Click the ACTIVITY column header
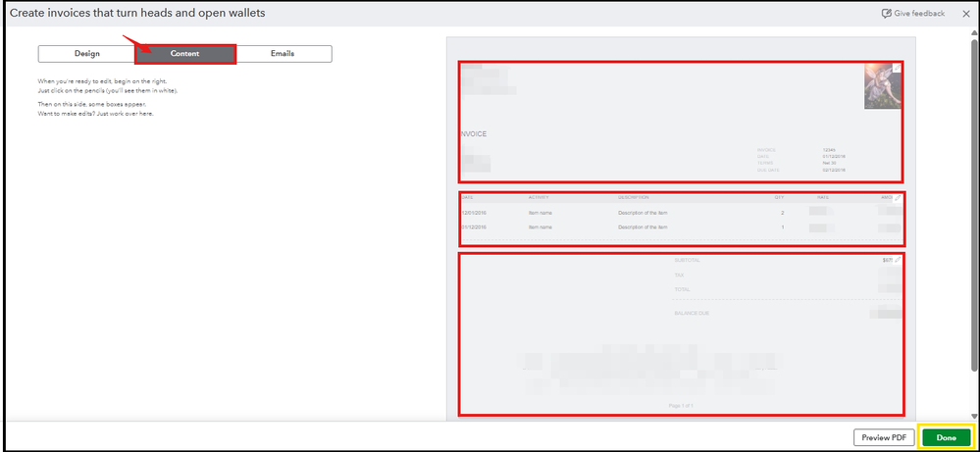Image resolution: width=980 pixels, height=452 pixels. pos(539,197)
